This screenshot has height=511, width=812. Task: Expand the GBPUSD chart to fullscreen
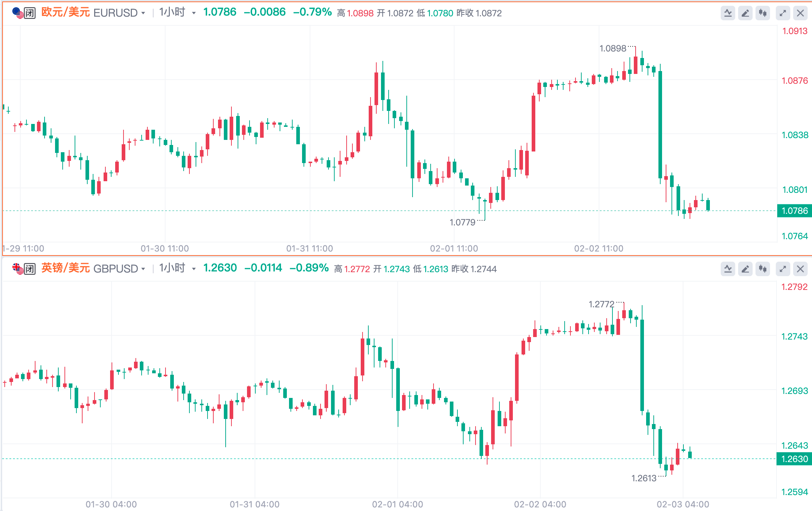click(783, 269)
